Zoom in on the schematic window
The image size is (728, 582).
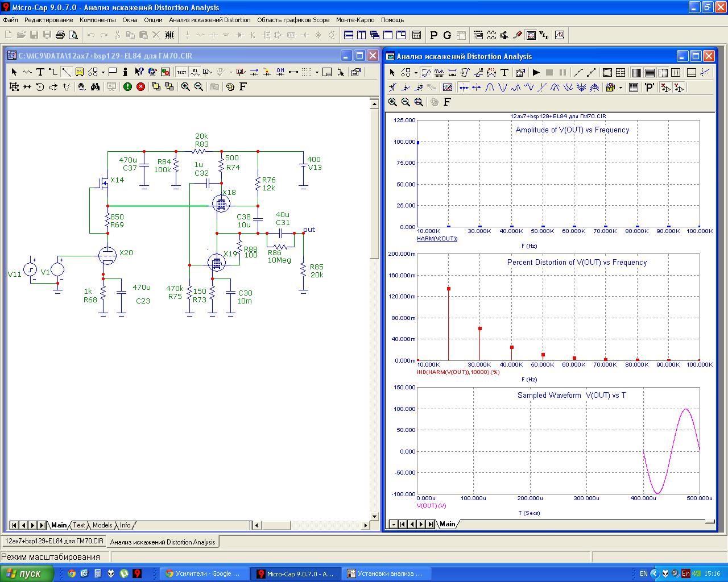click(185, 87)
